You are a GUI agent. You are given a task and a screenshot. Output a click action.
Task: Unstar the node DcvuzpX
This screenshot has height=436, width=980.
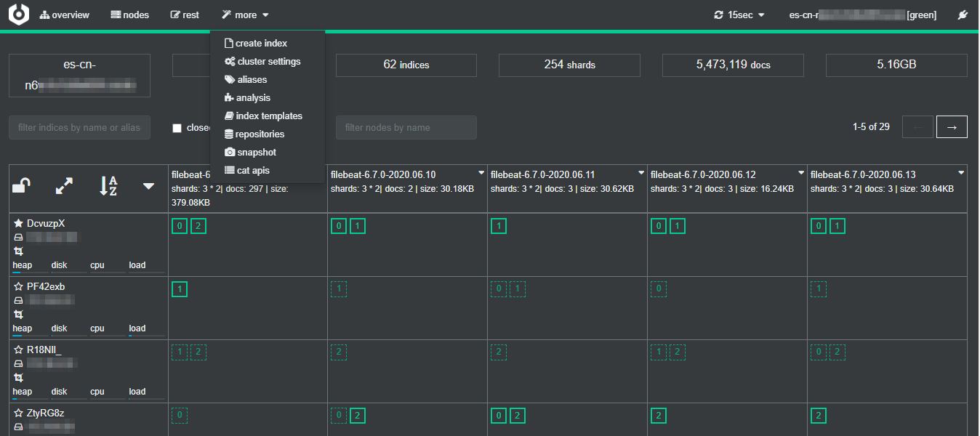pos(17,222)
